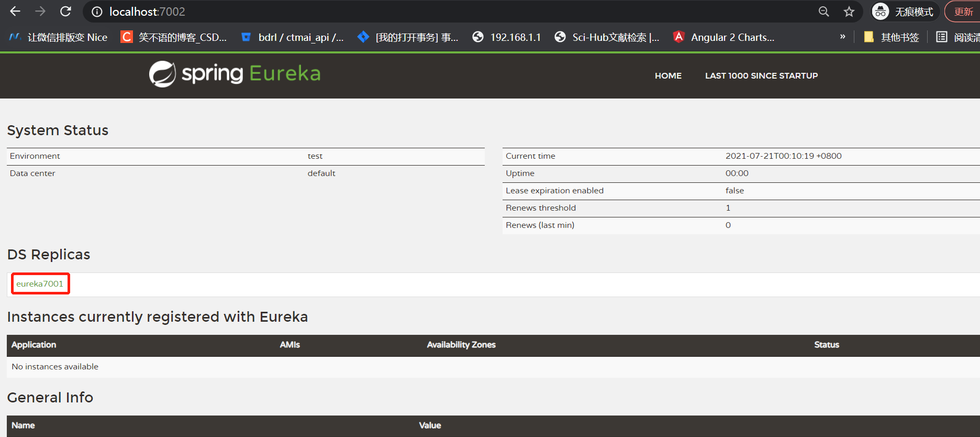Click the browser forward arrow
This screenshot has height=437, width=980.
click(x=40, y=12)
